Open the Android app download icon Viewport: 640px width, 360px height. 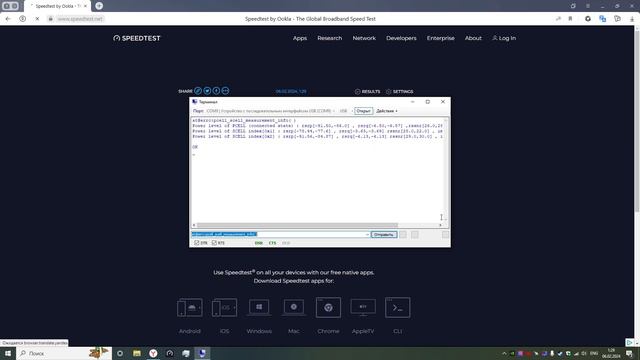(x=190, y=307)
